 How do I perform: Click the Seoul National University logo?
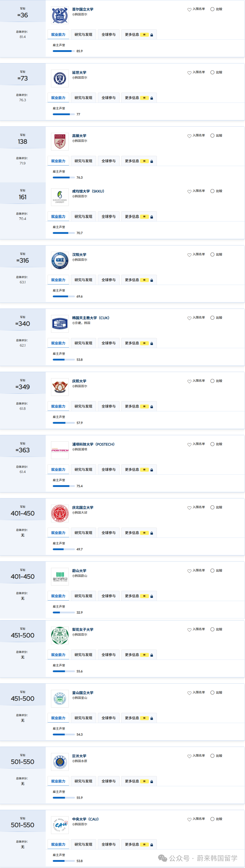(x=60, y=15)
